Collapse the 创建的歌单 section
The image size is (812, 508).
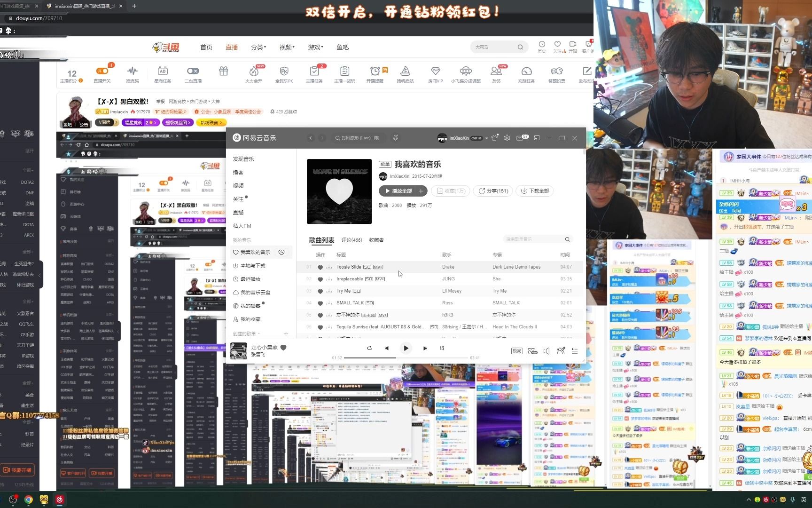246,333
